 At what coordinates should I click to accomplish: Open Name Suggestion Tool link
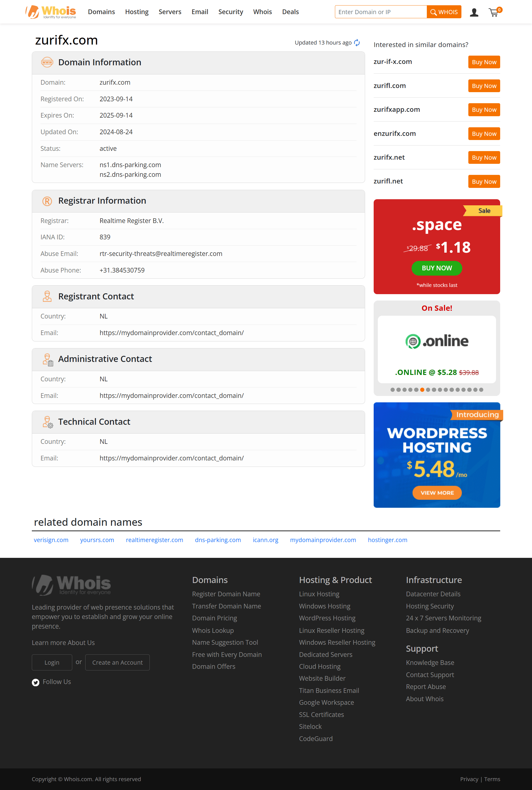click(225, 643)
